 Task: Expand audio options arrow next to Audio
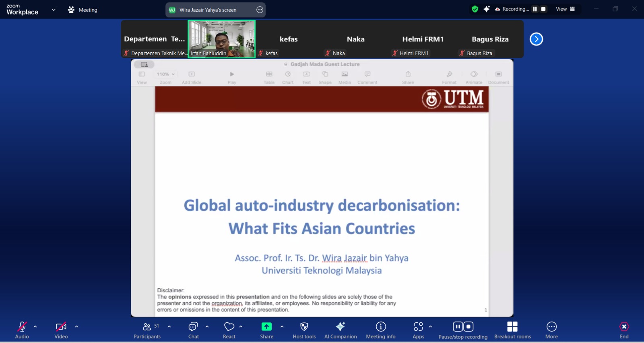[x=35, y=327]
